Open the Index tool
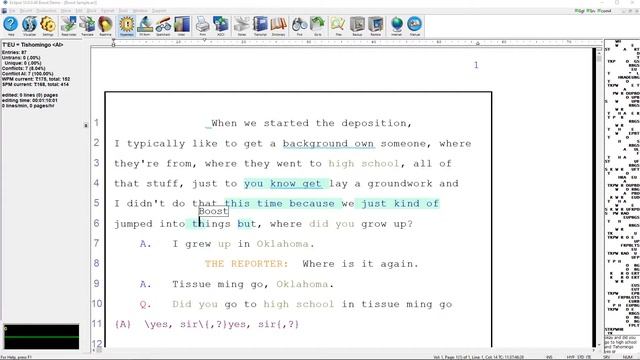This screenshot has width=640, height=360. [182, 26]
